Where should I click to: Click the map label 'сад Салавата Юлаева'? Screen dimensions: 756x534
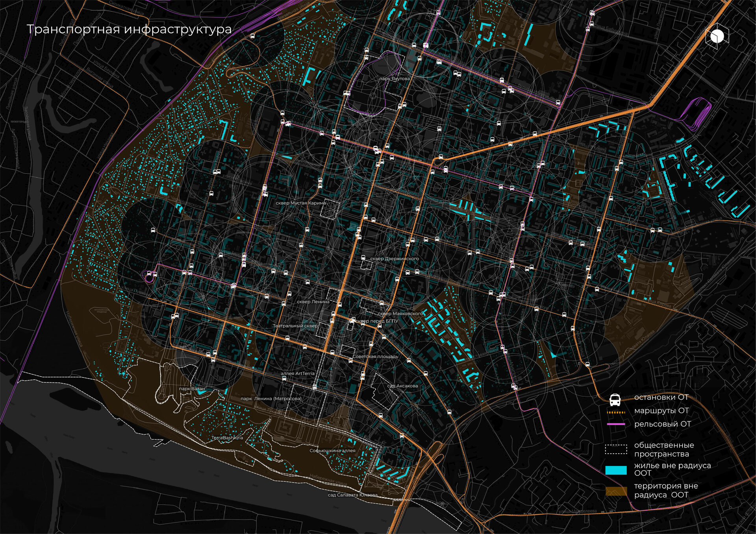(353, 495)
